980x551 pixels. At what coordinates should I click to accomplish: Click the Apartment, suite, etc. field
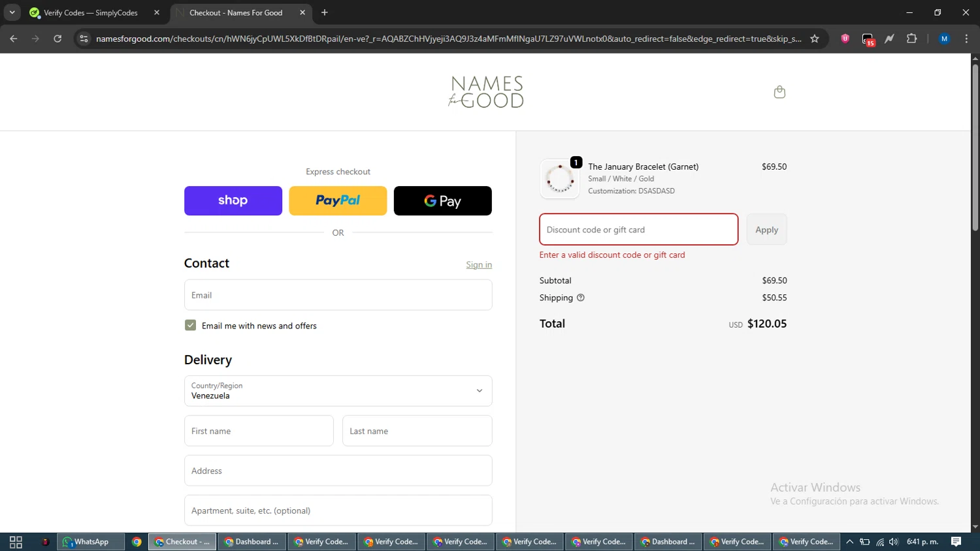[x=338, y=511]
